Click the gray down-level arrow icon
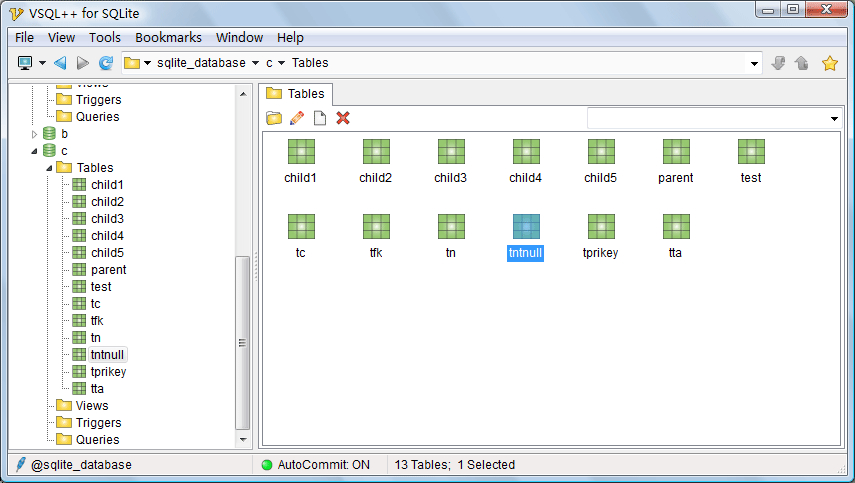The image size is (855, 483). 778,63
